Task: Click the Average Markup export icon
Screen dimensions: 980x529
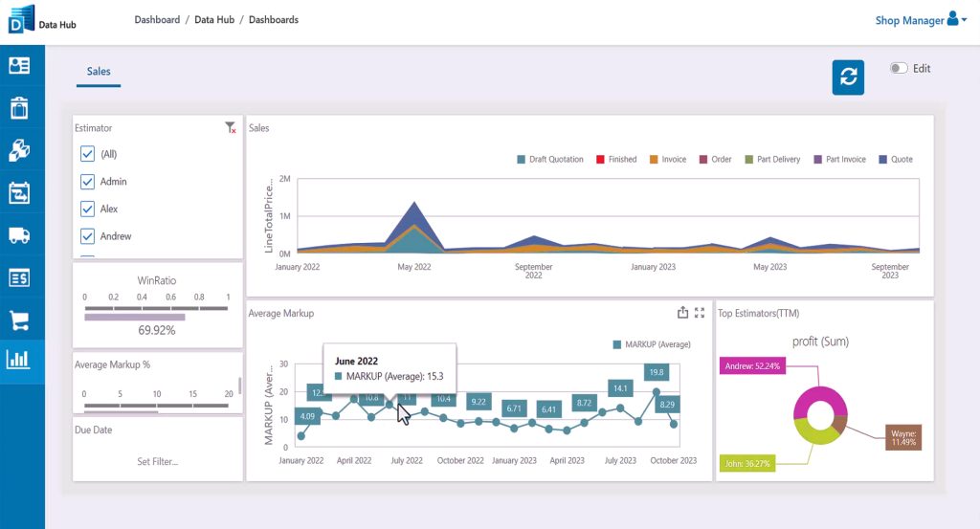Action: [682, 312]
